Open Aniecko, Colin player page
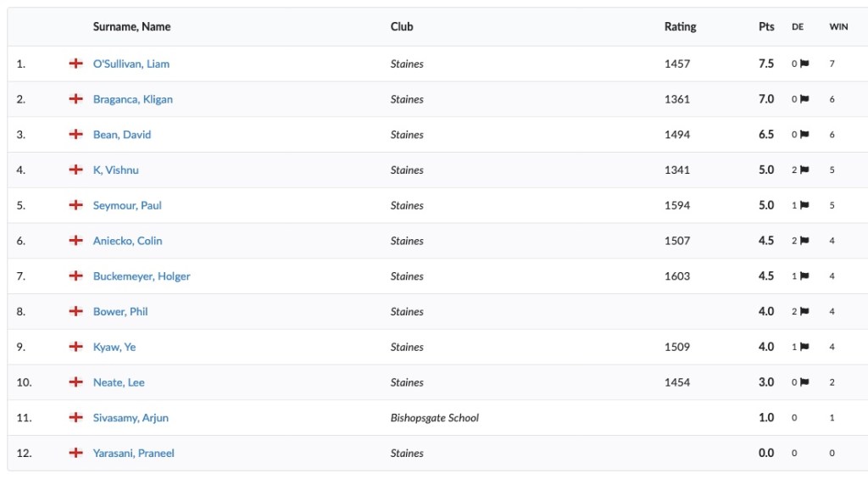 (127, 241)
